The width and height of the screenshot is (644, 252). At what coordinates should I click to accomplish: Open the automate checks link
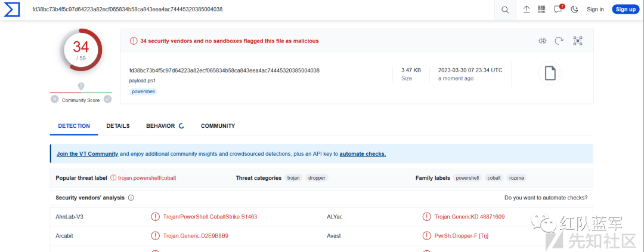point(363,153)
